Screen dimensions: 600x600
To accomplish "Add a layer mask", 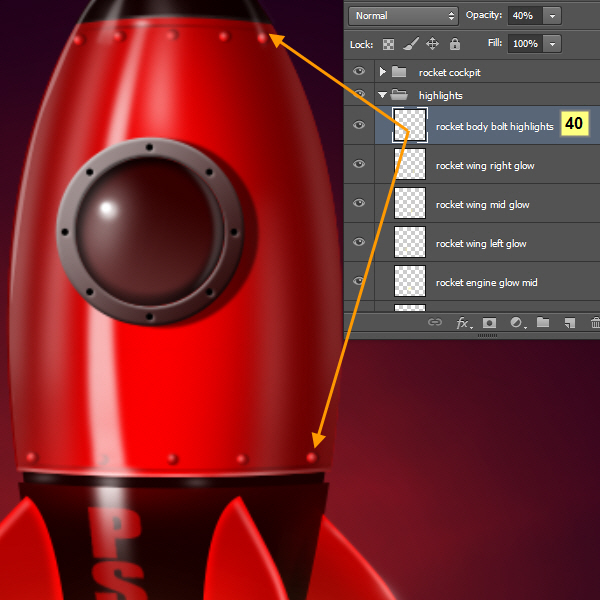I will coord(489,323).
